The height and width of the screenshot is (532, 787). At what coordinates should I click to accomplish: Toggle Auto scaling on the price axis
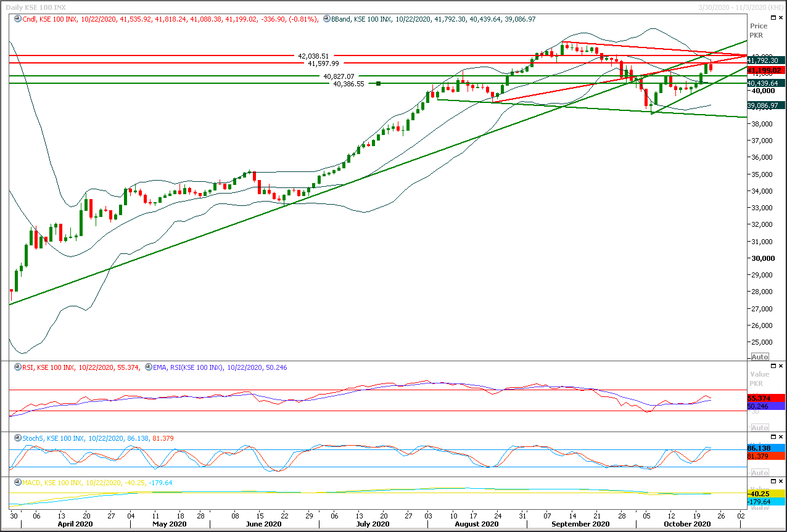point(760,357)
